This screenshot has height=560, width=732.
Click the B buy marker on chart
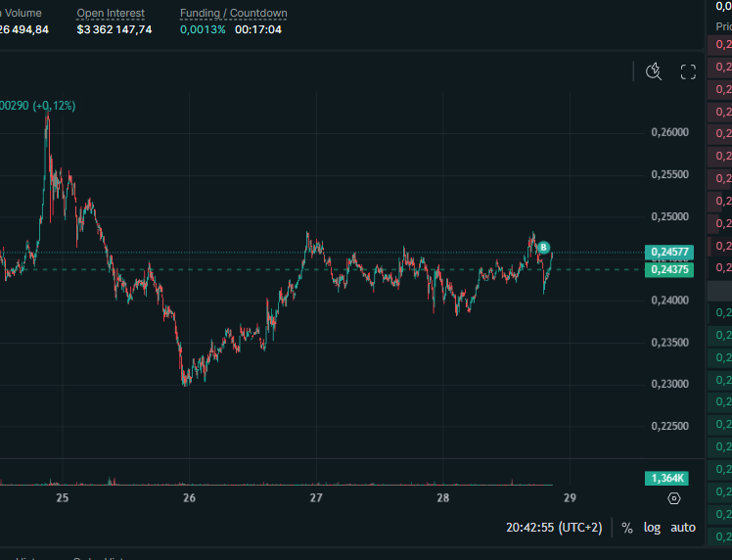543,248
